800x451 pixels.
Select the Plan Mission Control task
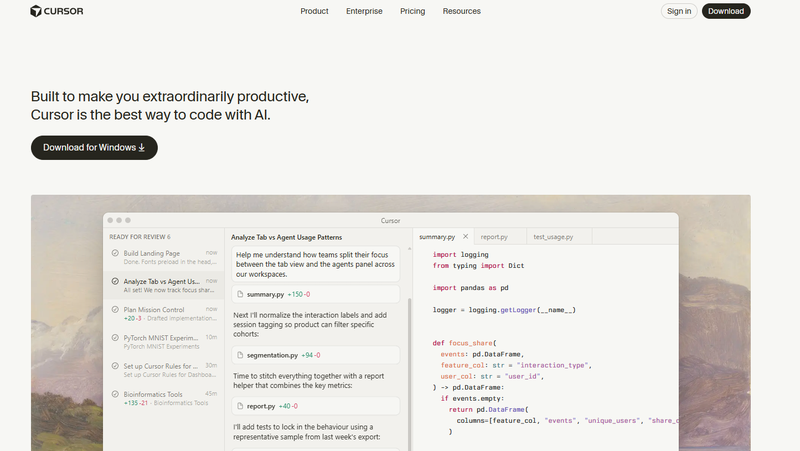point(164,313)
